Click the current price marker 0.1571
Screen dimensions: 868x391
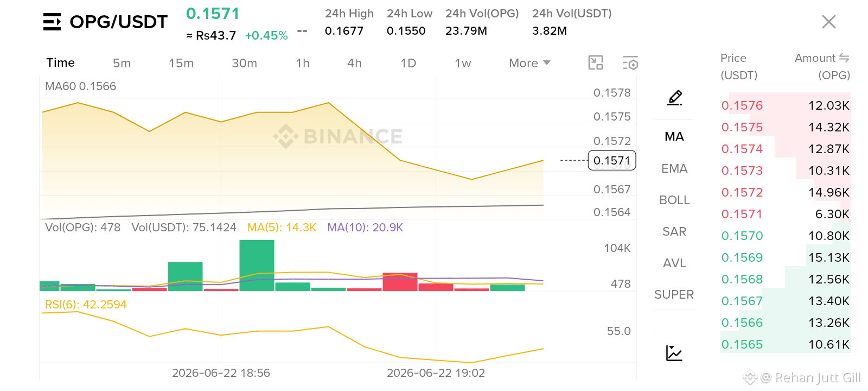[612, 161]
